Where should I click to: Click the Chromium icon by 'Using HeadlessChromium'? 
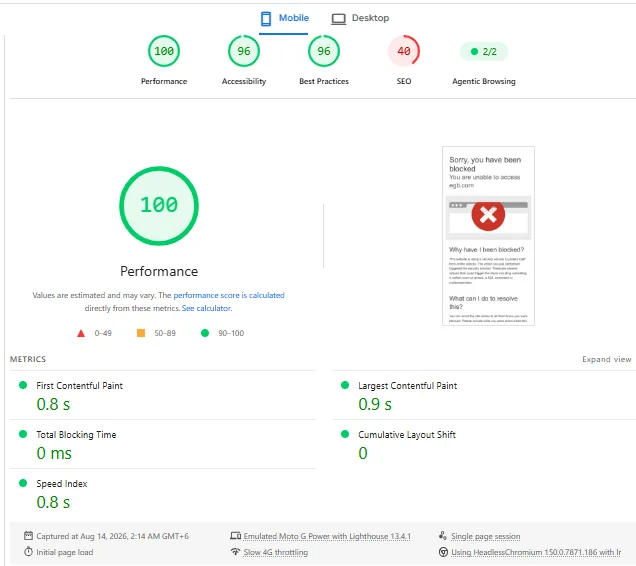443,552
